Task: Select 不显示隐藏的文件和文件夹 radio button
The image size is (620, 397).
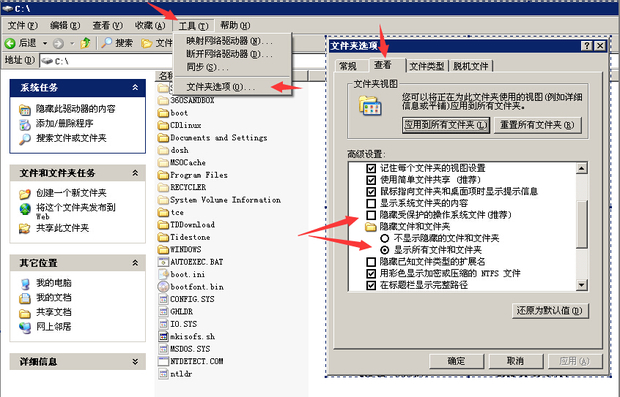Action: [x=384, y=238]
